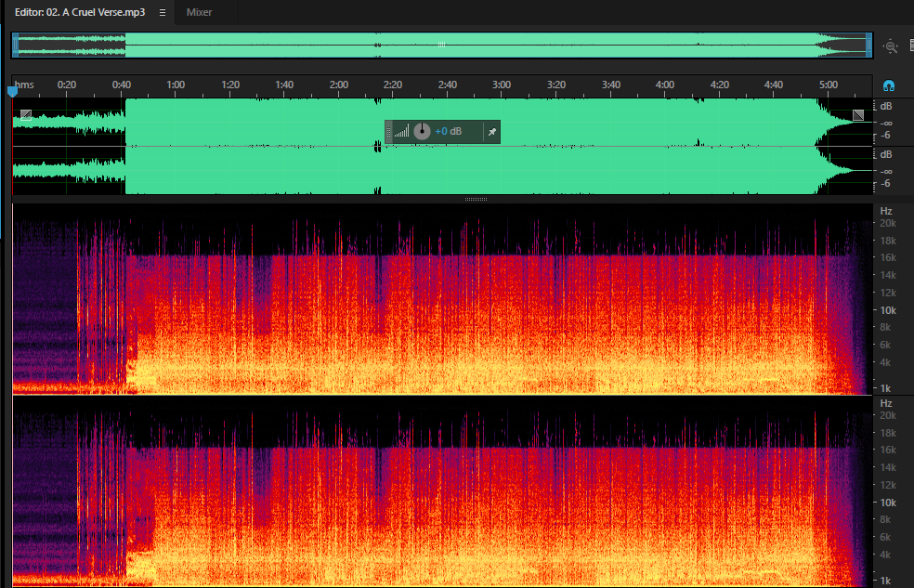Click 10k on the upper frequency scale
914x588 pixels.
click(888, 310)
